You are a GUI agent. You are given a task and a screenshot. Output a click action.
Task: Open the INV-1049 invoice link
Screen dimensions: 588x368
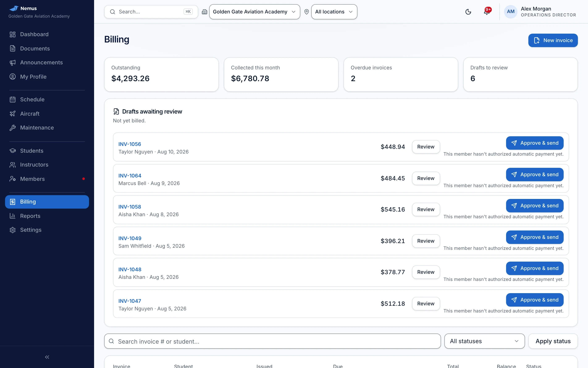coord(130,238)
